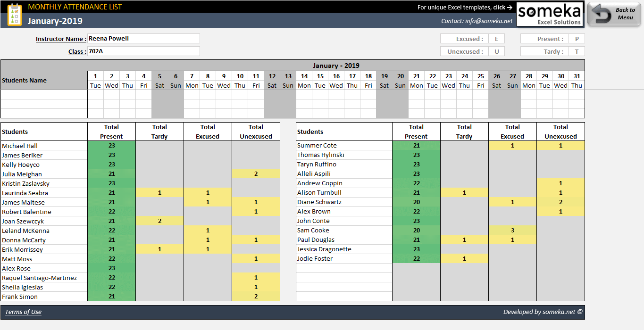Click the Instructor Name field Reena Powell
Image resolution: width=644 pixels, height=330 pixels.
click(x=143, y=39)
